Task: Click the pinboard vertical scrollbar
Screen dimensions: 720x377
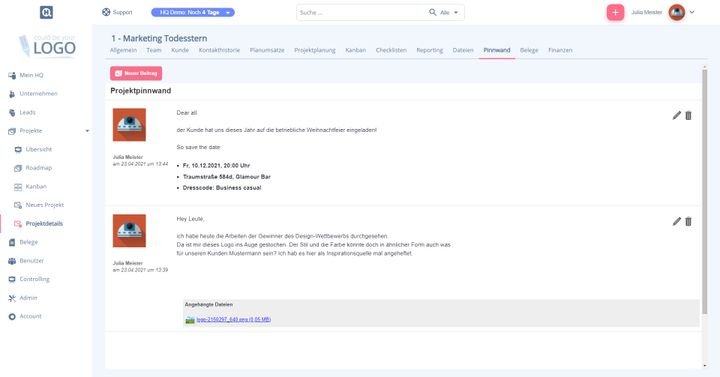Action: [705, 191]
